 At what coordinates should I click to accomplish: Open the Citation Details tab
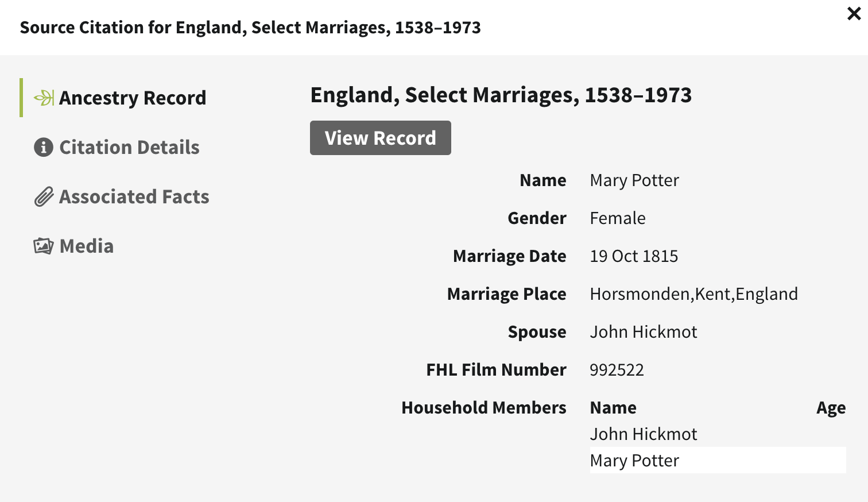tap(129, 148)
